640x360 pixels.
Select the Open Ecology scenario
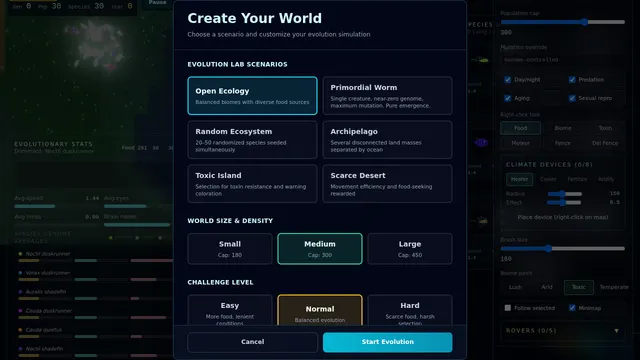(252, 96)
